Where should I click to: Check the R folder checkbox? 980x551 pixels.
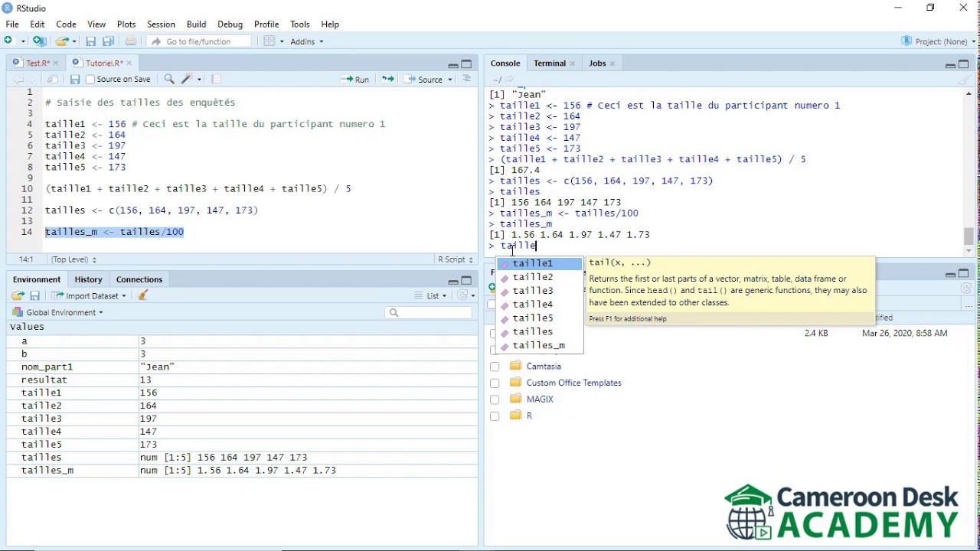click(495, 416)
